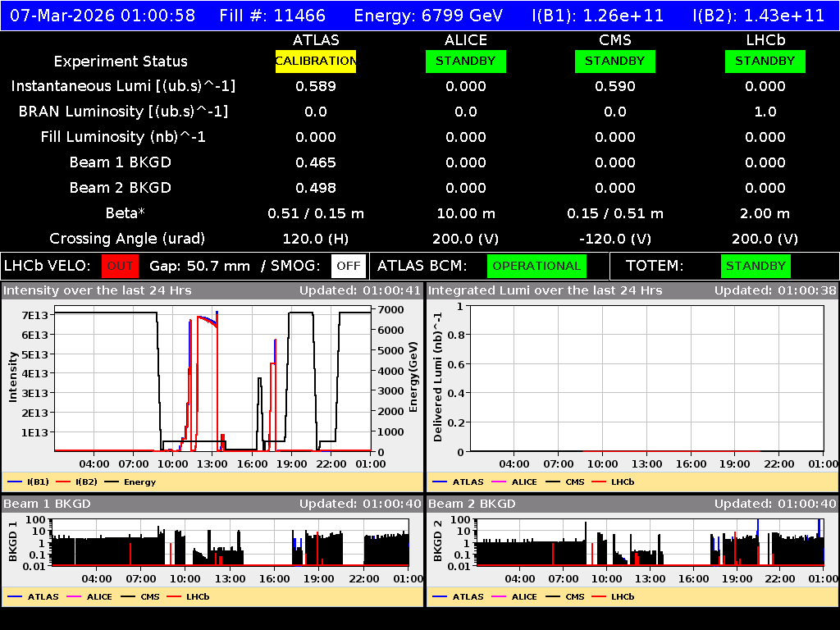Select the LHCb STANDBY status badge
The height and width of the screenshot is (630, 840).
click(765, 61)
